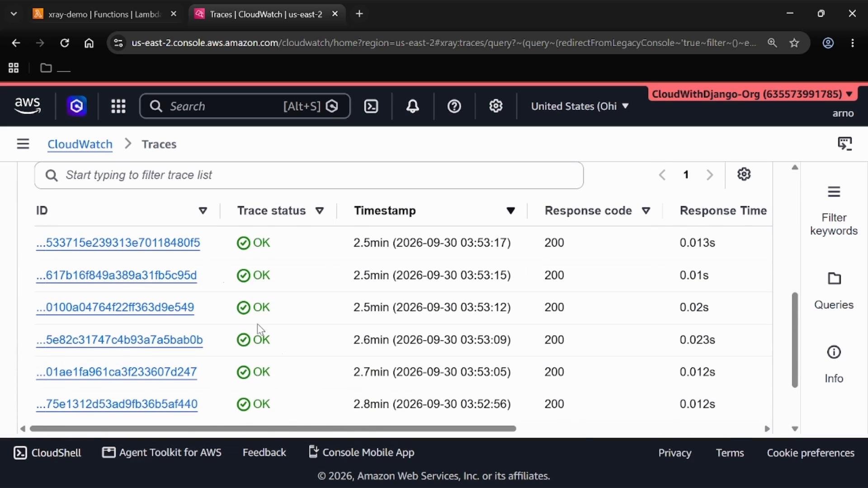Open Cookie preferences in footer
868x488 pixels.
tap(811, 453)
